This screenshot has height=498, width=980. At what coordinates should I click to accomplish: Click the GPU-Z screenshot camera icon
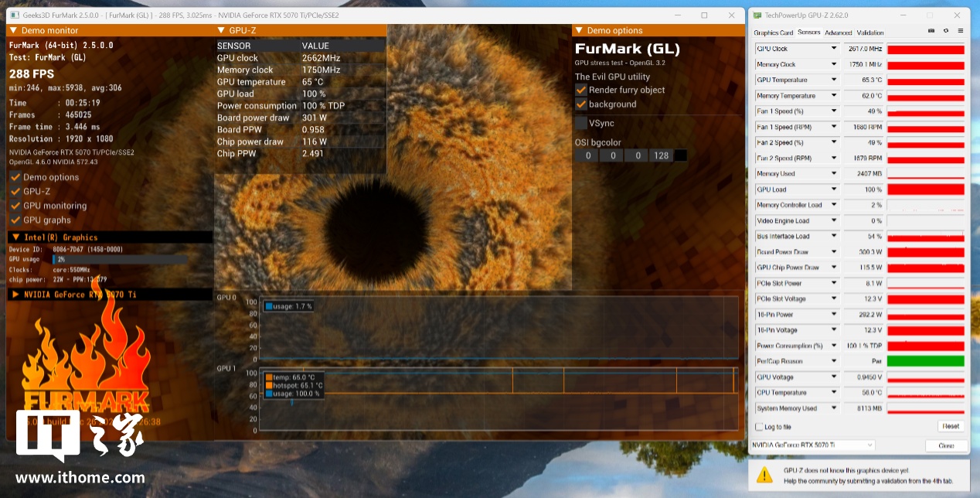tap(931, 31)
